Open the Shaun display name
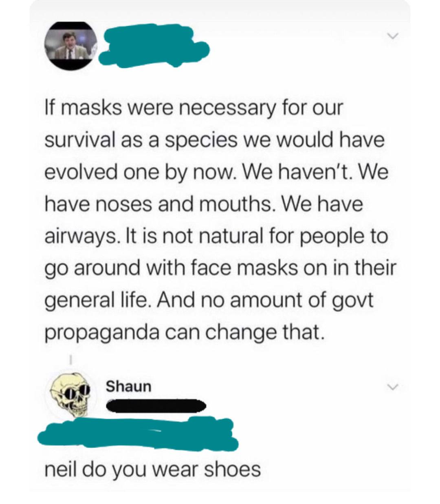The height and width of the screenshot is (504, 440). (128, 386)
